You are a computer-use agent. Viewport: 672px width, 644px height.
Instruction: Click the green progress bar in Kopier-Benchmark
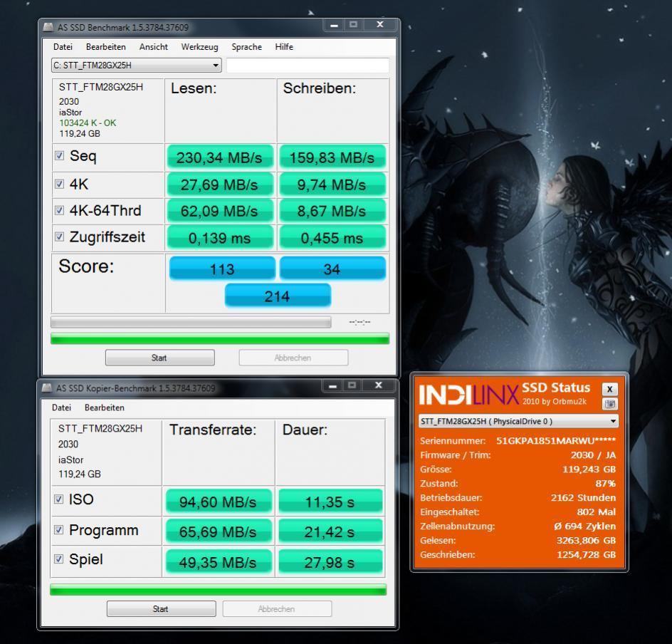[218, 590]
